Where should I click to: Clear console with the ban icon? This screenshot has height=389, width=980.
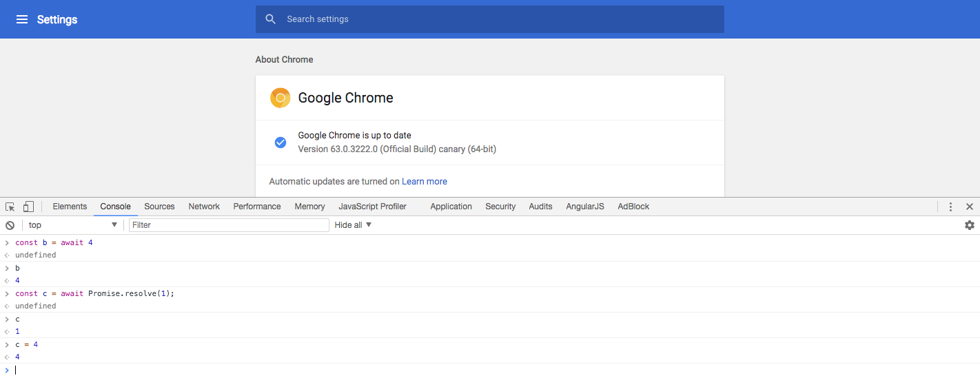pyautogui.click(x=10, y=225)
